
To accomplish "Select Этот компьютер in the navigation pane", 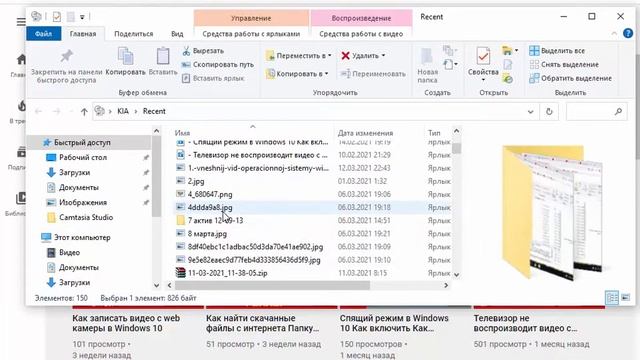I will [x=82, y=238].
